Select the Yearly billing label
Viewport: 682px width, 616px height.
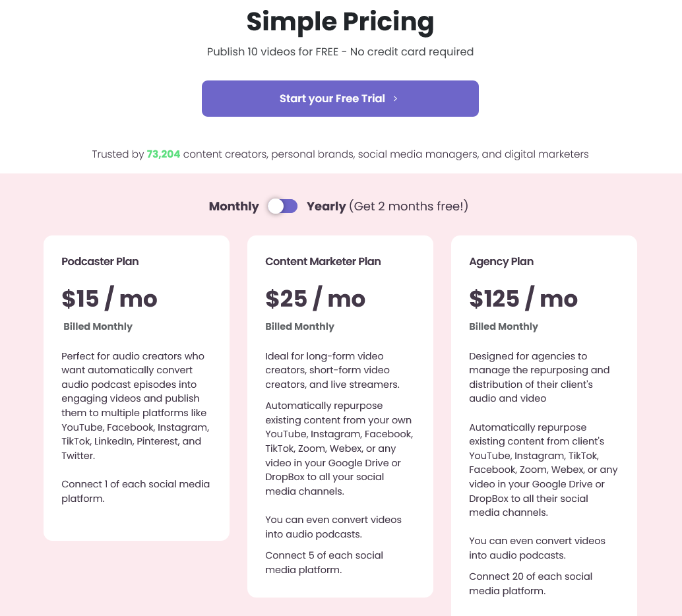[x=326, y=206]
